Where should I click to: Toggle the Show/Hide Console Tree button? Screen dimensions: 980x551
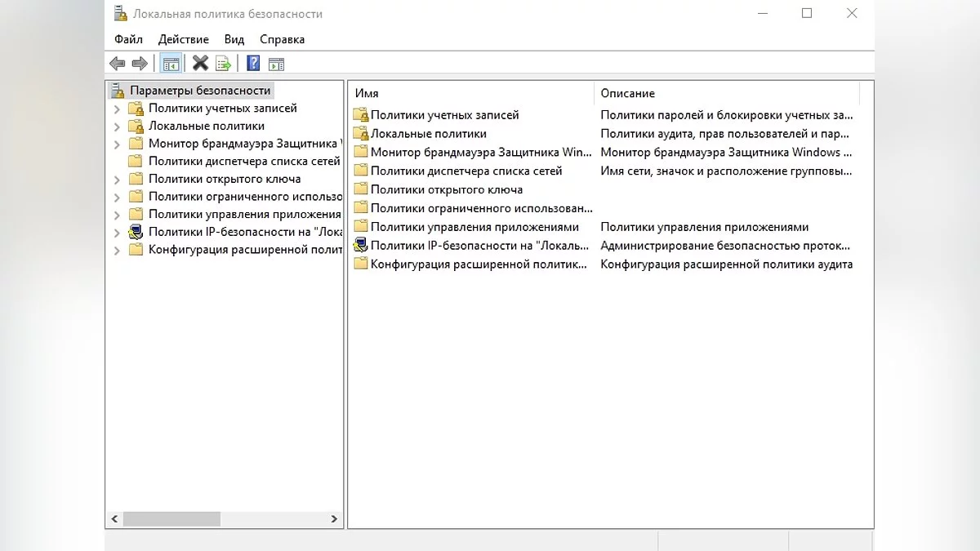pyautogui.click(x=171, y=64)
